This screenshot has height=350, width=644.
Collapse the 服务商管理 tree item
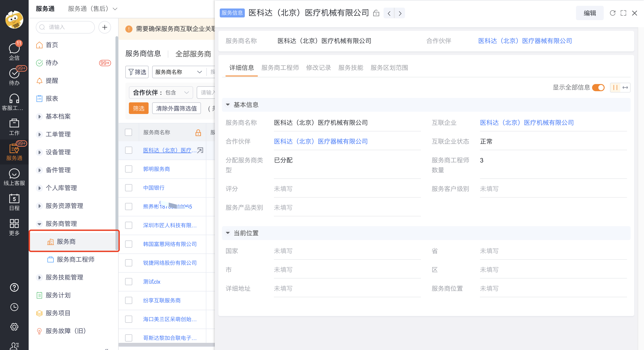tap(39, 224)
